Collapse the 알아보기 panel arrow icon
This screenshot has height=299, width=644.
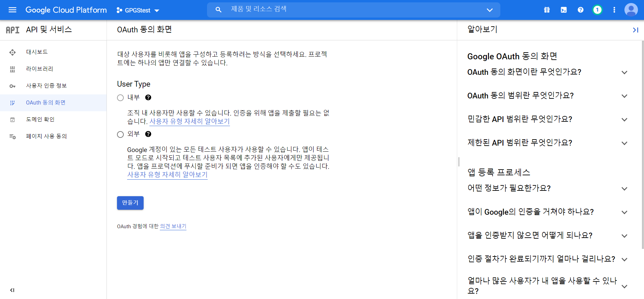[x=635, y=30]
